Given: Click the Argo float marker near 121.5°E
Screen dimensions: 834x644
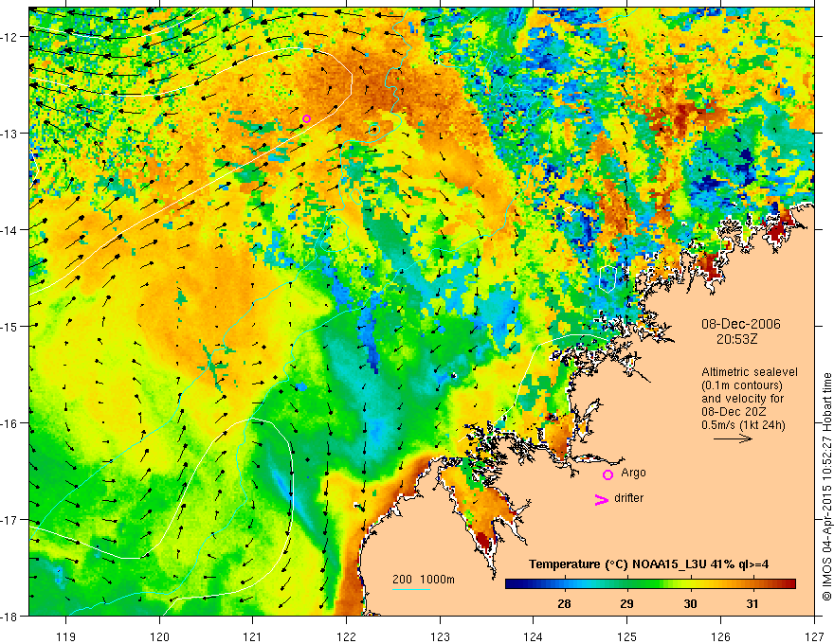Looking at the screenshot, I should click(x=306, y=118).
